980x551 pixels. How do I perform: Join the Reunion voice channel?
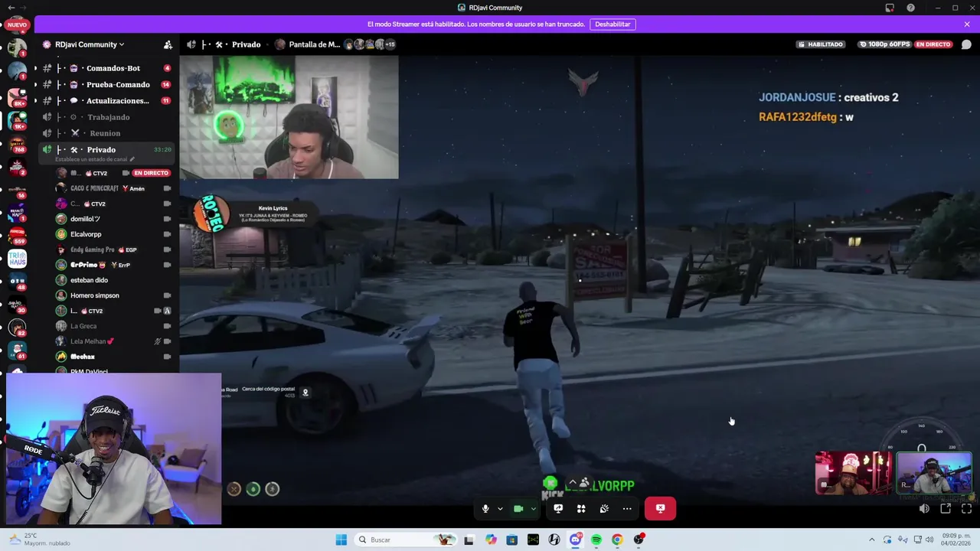coord(107,133)
